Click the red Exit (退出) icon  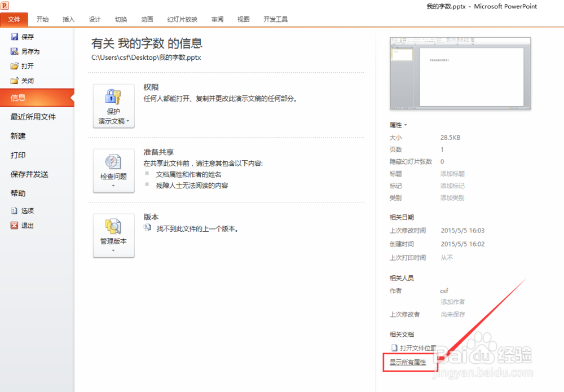click(15, 226)
